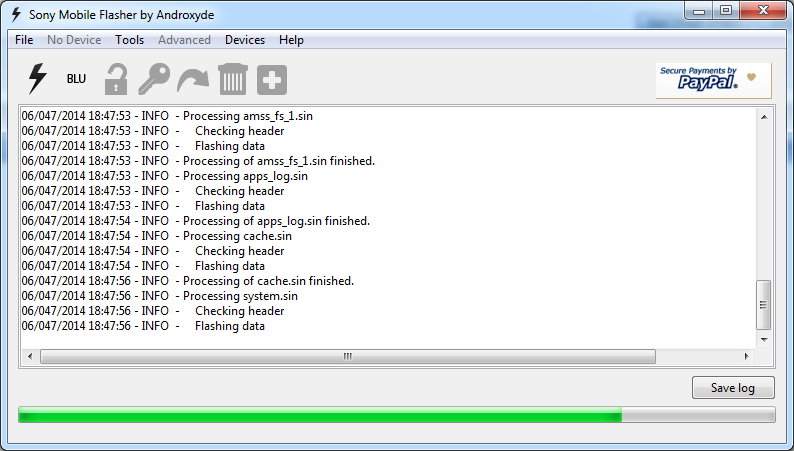794x451 pixels.
Task: Click the horizontal scrollbar thumb in log
Action: (348, 356)
